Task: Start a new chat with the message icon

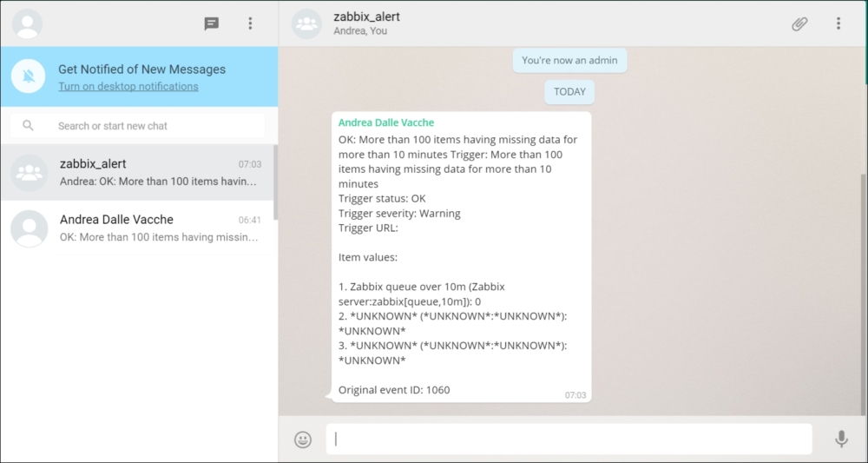Action: [212, 23]
